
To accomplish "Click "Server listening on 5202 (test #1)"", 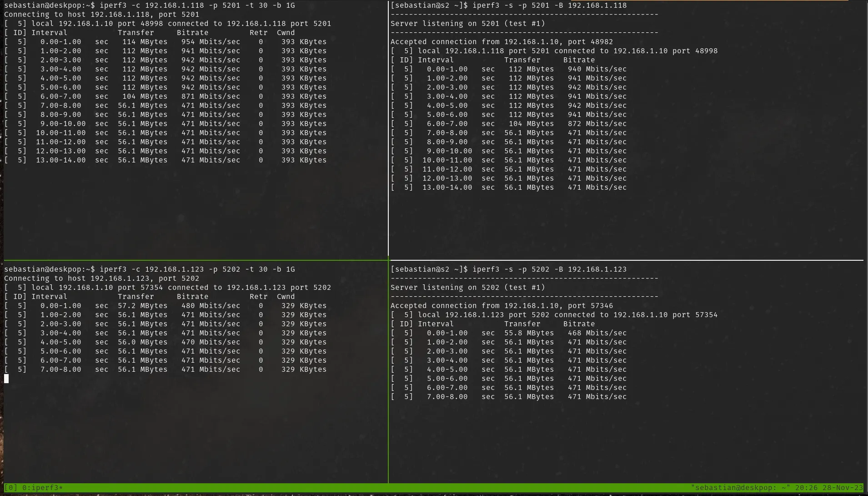I will pyautogui.click(x=468, y=288).
